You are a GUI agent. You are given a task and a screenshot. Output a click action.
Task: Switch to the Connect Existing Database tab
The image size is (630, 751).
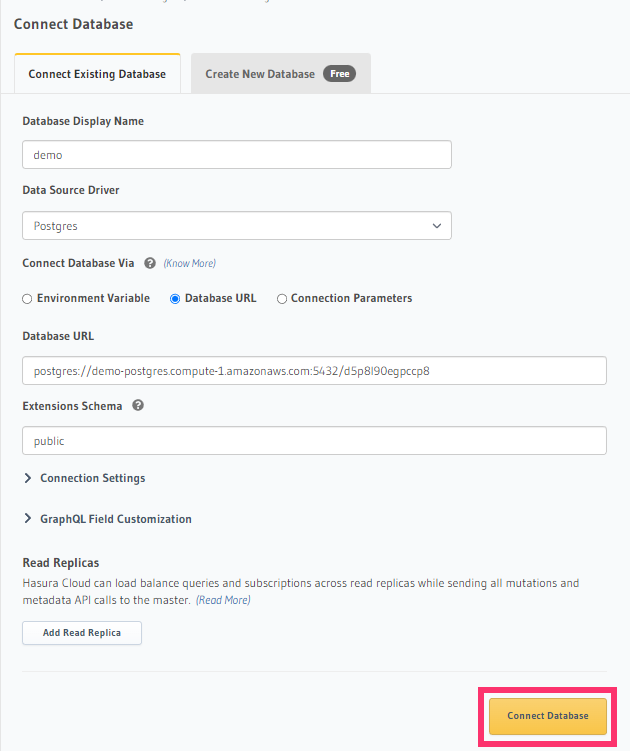97,74
